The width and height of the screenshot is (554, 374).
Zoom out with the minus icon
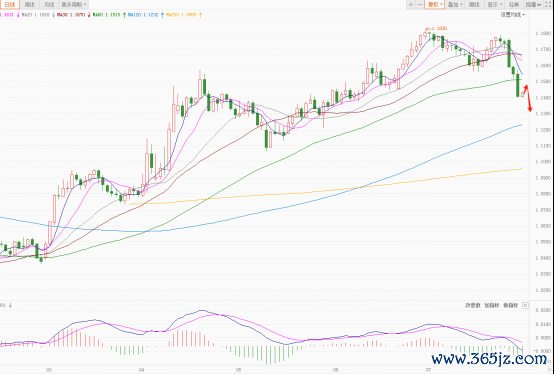click(420, 4)
